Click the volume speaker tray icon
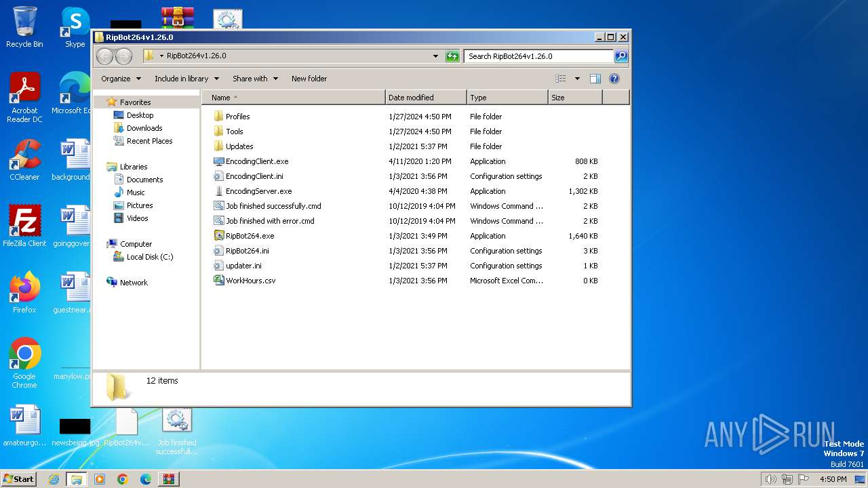This screenshot has height=488, width=868. [770, 479]
